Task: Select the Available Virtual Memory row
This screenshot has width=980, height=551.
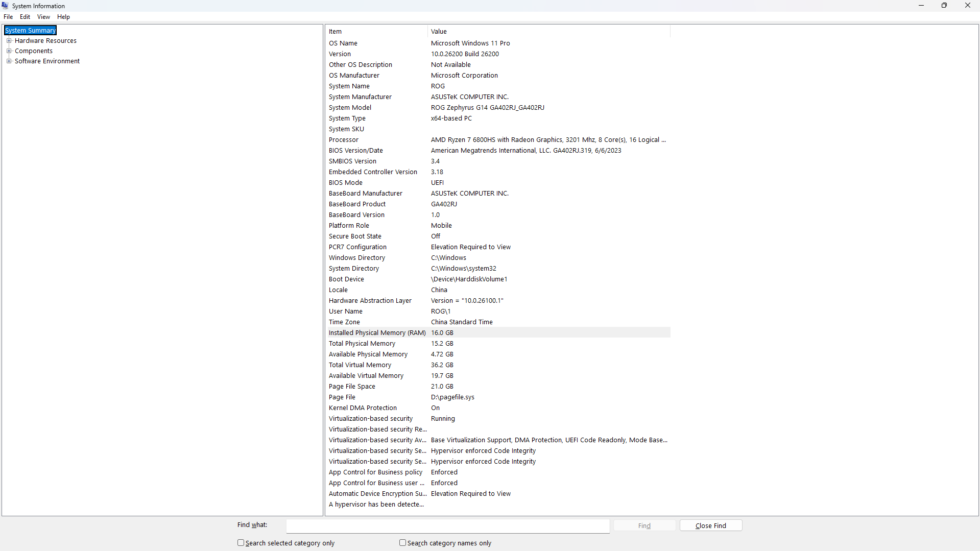Action: tap(498, 376)
